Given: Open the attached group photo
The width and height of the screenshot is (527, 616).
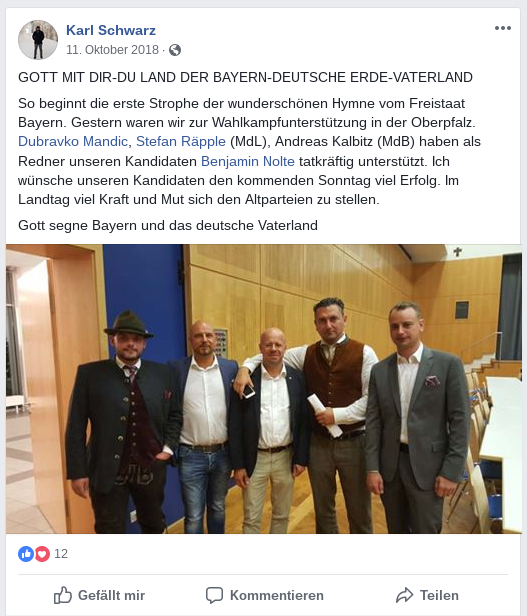Looking at the screenshot, I should (x=264, y=389).
